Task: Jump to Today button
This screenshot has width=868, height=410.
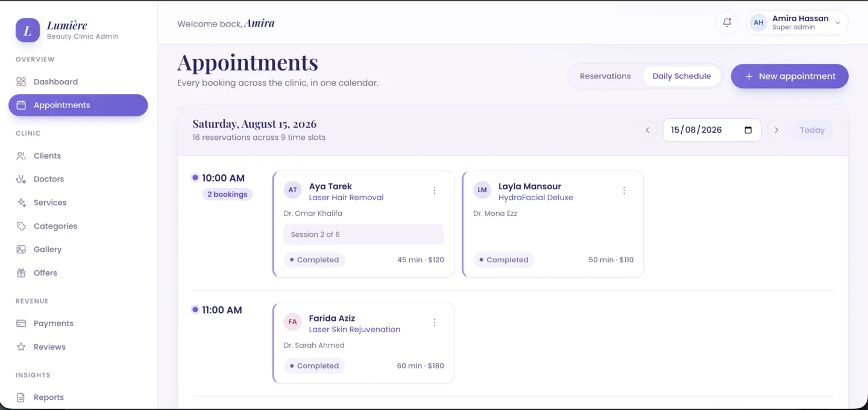Action: pos(812,130)
